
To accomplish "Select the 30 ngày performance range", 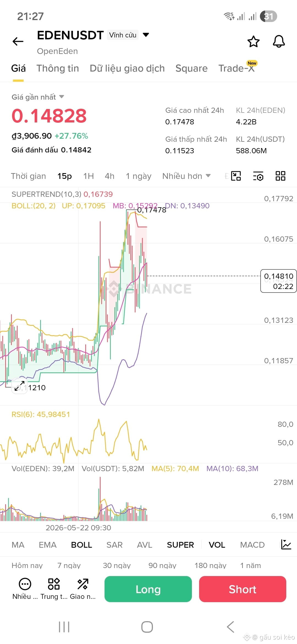I will pos(117,565).
